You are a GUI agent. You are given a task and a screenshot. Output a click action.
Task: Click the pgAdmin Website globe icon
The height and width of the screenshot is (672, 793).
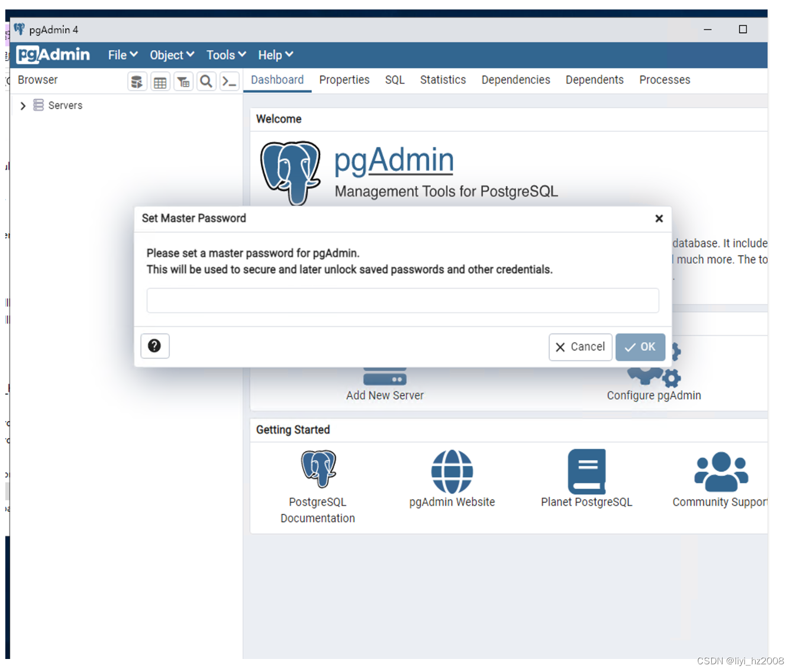coord(452,471)
